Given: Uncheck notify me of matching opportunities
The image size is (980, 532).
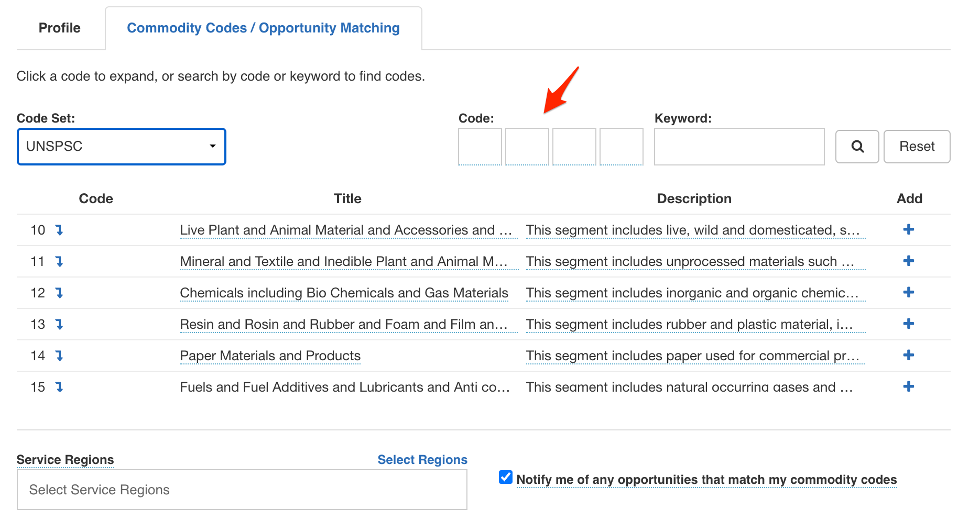Looking at the screenshot, I should pos(505,477).
